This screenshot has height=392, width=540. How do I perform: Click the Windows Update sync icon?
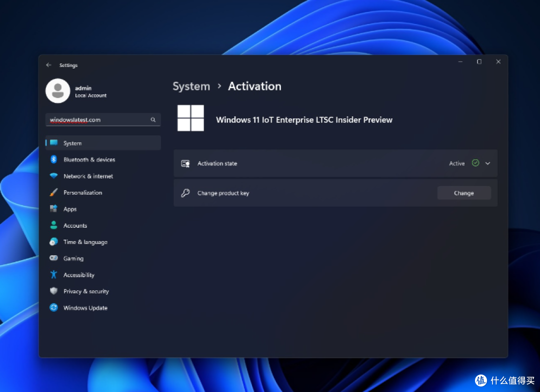coord(53,308)
